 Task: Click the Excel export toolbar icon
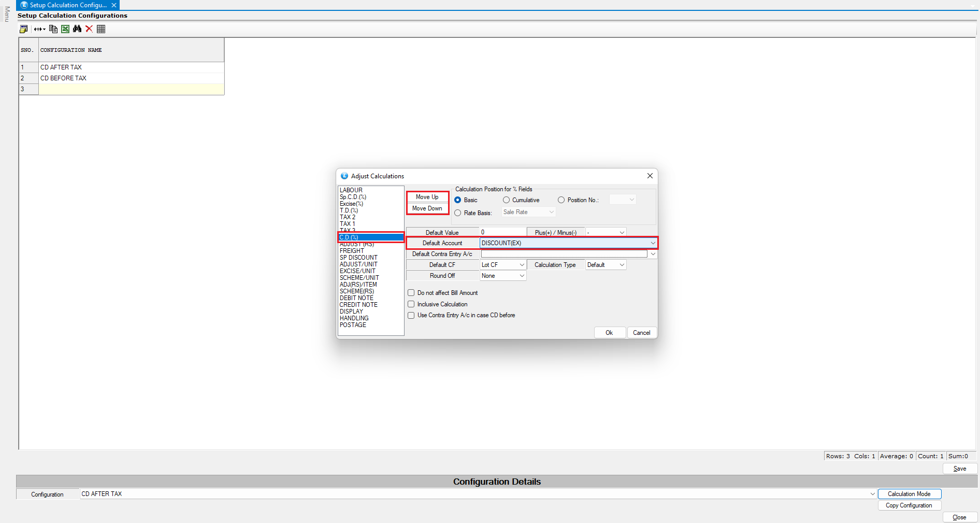click(65, 29)
